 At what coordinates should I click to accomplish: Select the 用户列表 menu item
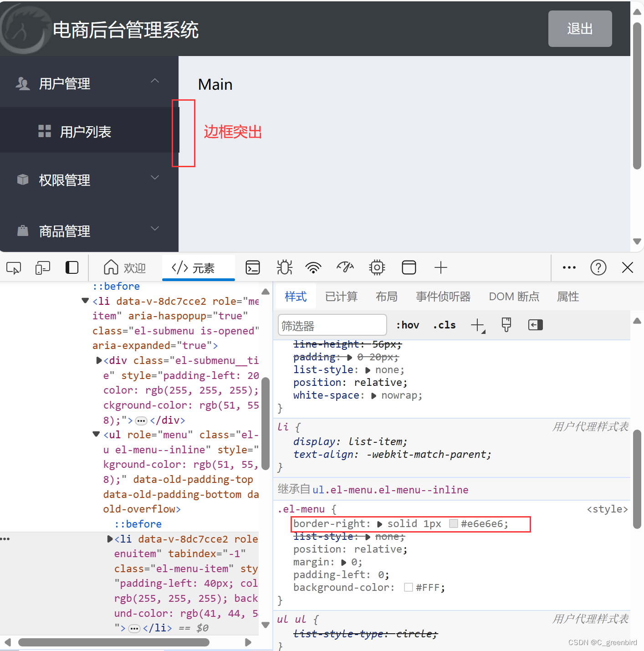[x=89, y=131]
